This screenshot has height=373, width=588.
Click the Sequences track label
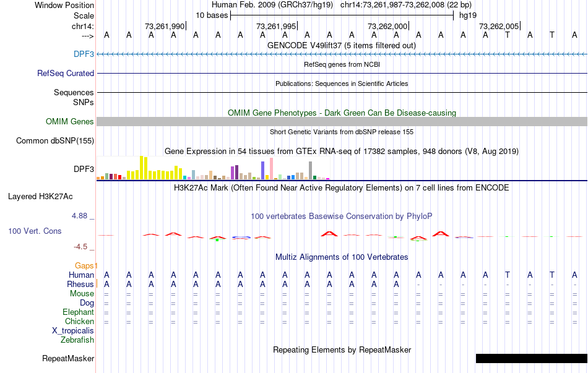click(x=74, y=92)
